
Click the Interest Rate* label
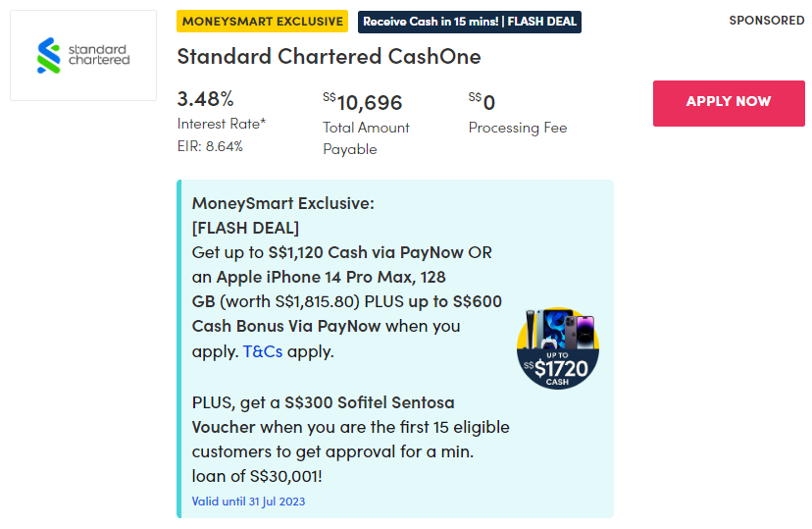(222, 124)
